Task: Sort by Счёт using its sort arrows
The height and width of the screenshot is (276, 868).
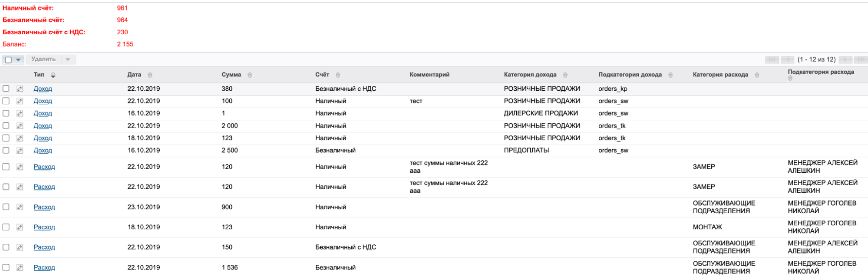Action: (x=338, y=75)
